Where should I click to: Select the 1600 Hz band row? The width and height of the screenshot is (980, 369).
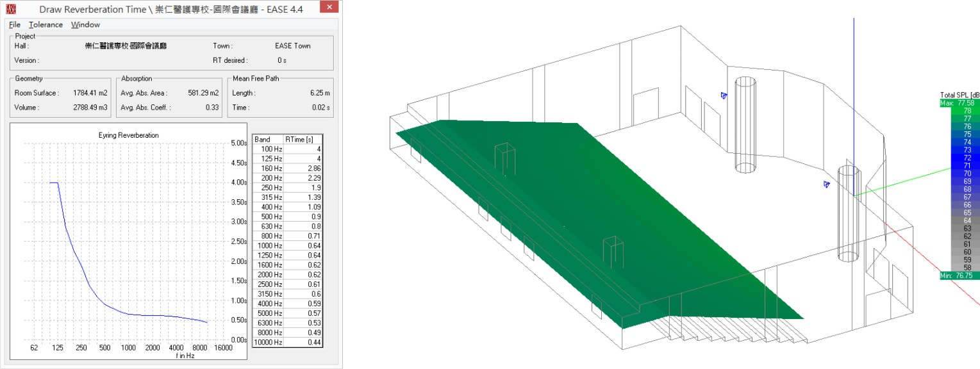[288, 265]
